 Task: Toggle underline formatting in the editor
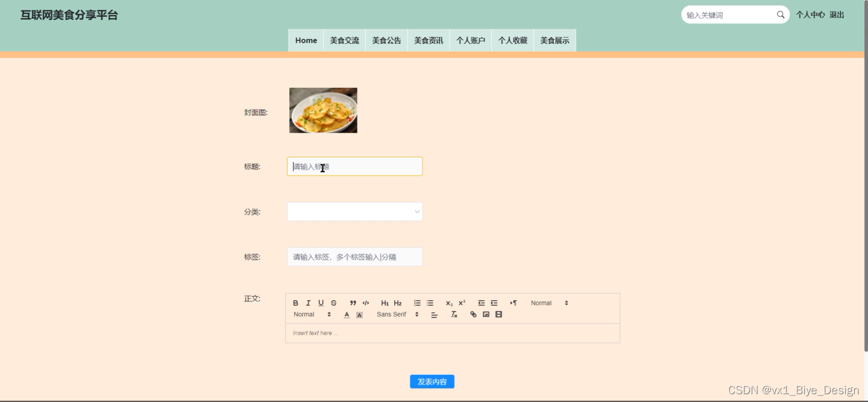(x=321, y=303)
